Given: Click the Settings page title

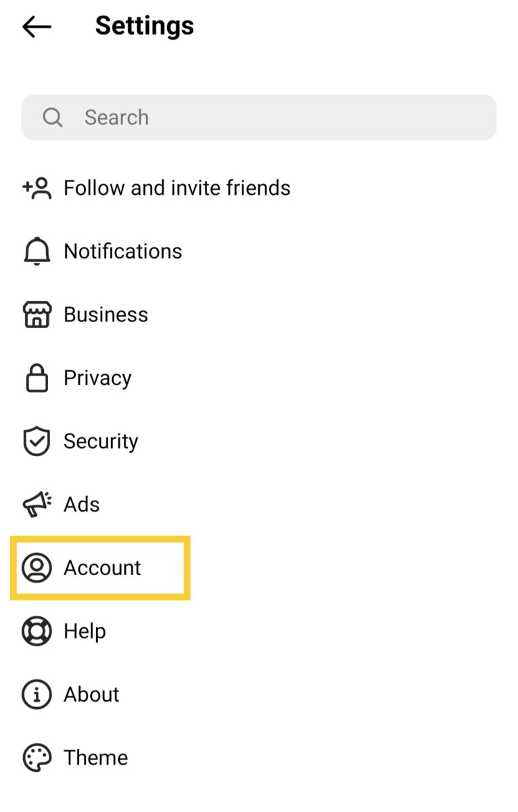Looking at the screenshot, I should tap(144, 26).
